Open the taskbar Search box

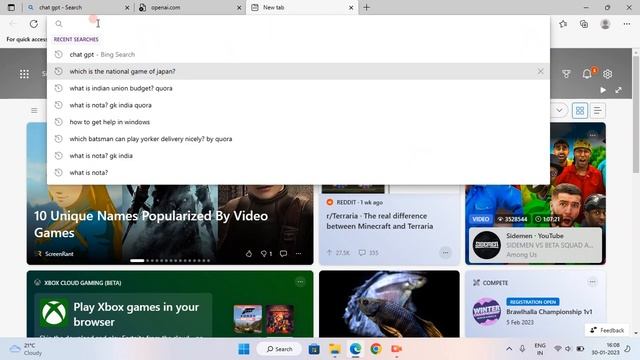click(x=280, y=349)
